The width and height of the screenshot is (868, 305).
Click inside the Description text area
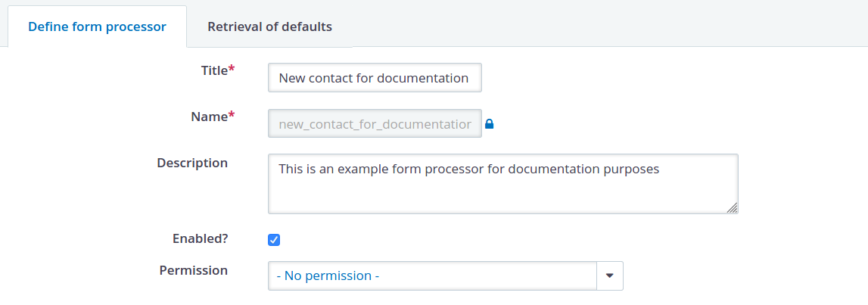pyautogui.click(x=502, y=184)
